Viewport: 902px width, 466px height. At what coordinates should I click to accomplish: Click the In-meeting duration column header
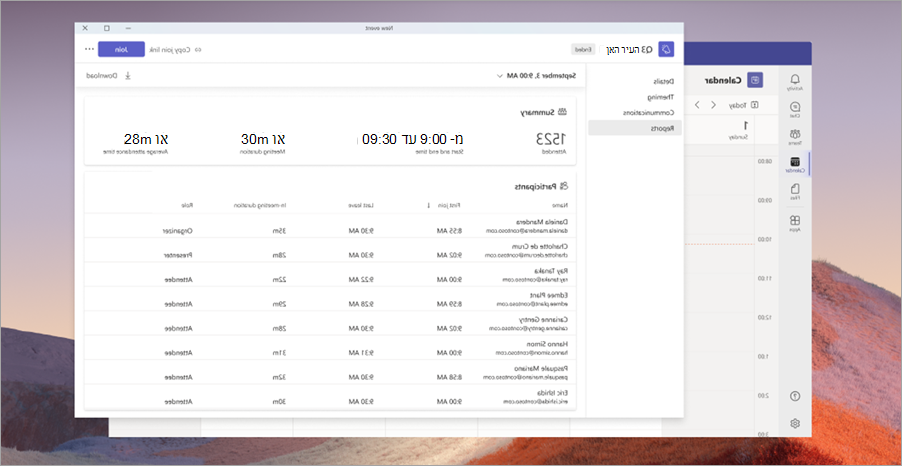click(x=260, y=205)
